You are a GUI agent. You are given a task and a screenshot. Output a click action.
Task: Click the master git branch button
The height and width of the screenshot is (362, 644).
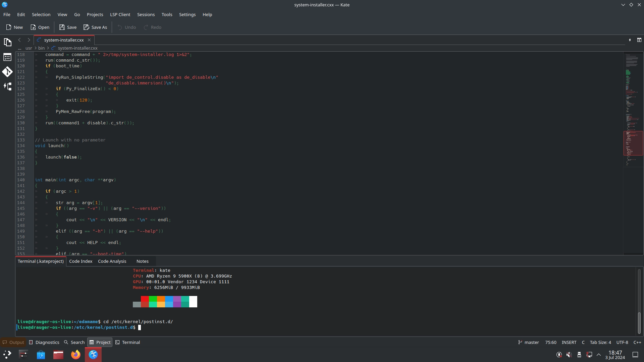[x=529, y=342]
